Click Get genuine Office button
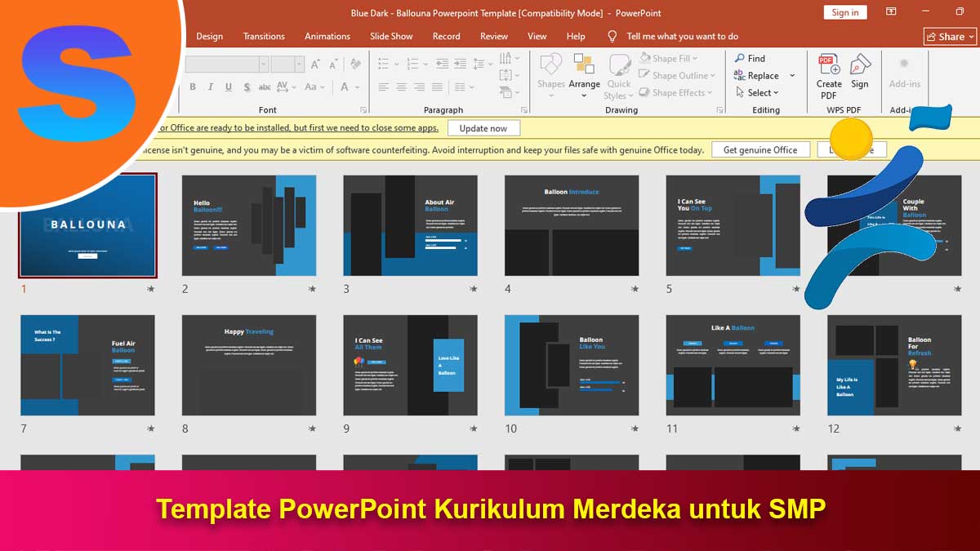The height and width of the screenshot is (551, 980). tap(760, 149)
